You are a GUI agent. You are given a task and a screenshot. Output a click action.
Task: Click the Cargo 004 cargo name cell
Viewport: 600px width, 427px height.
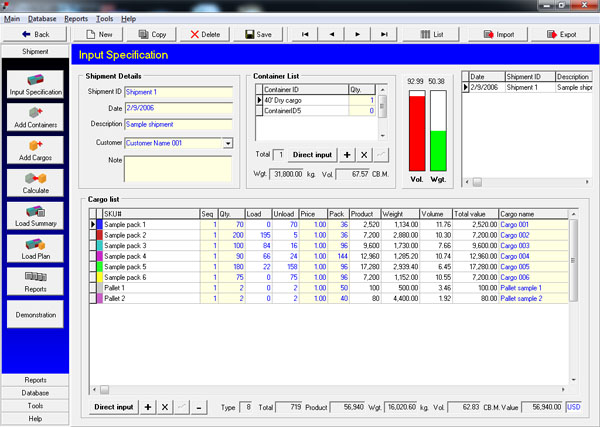533,256
